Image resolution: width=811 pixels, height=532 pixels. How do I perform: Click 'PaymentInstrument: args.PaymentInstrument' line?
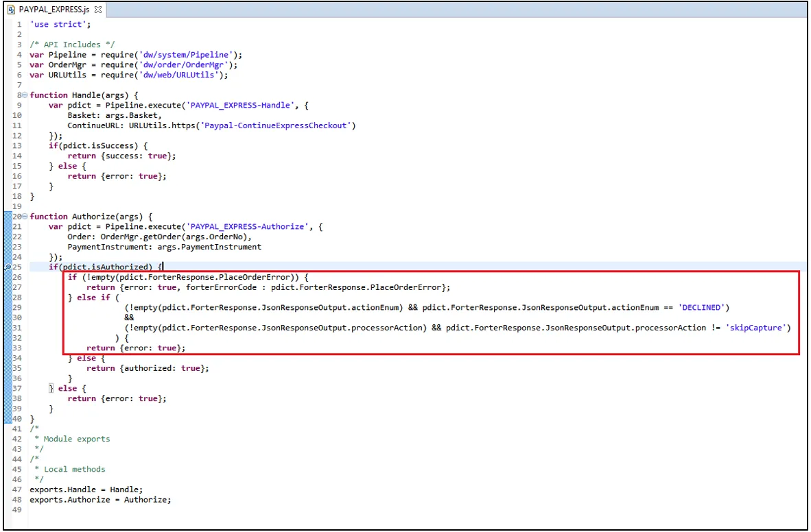165,247
